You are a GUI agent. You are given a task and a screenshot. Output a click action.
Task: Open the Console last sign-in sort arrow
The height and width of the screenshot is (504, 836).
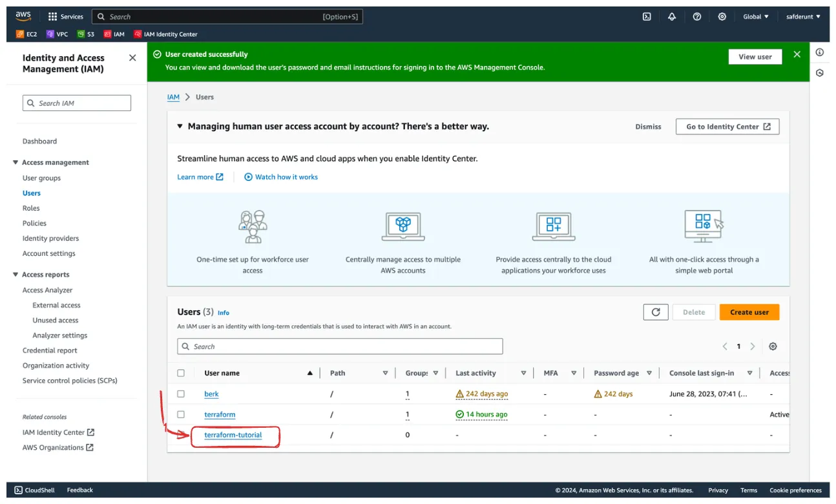point(749,373)
